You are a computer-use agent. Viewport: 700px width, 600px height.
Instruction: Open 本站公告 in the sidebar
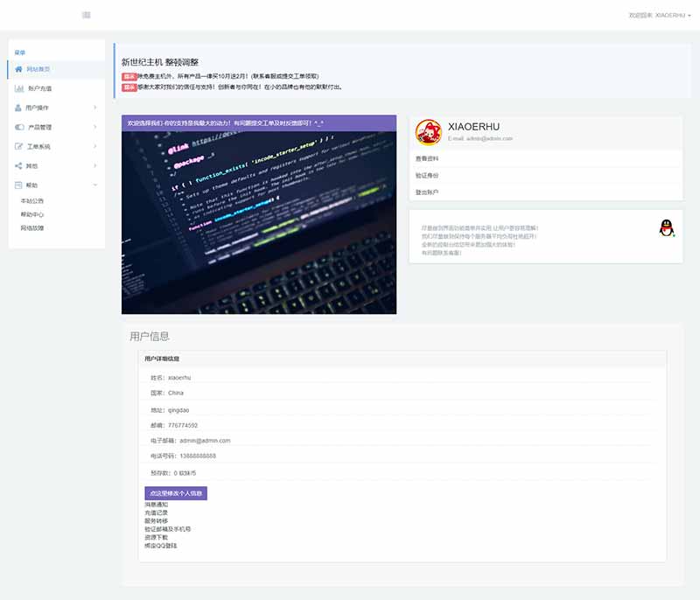32,200
